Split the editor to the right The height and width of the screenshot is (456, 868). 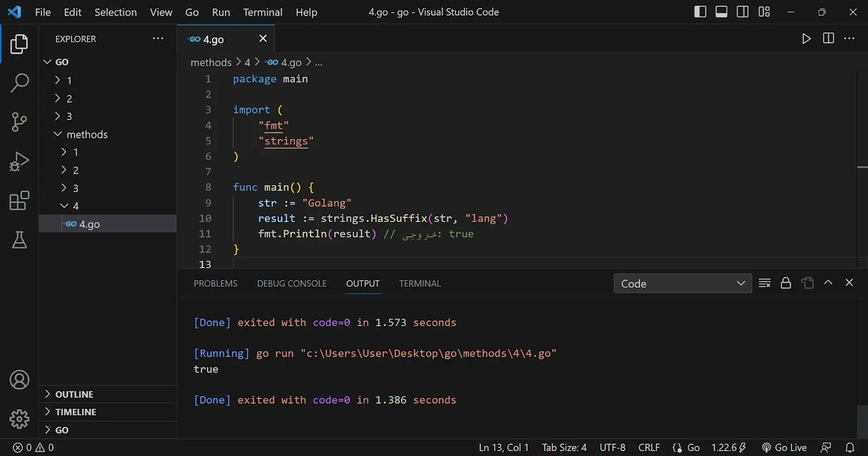point(828,39)
